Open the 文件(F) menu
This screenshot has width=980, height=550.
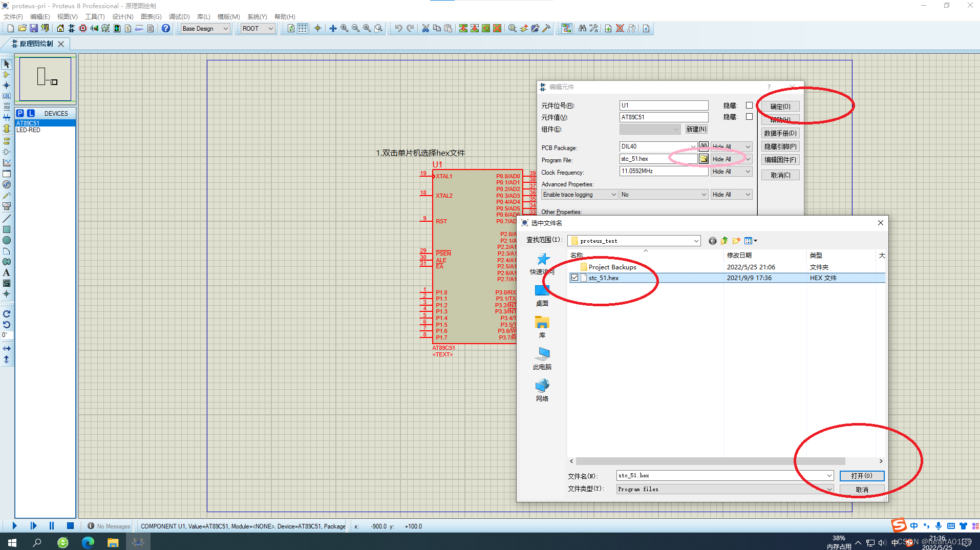point(13,16)
